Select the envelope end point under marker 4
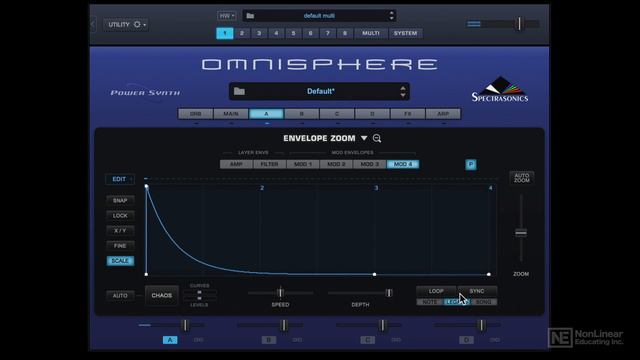 coord(489,274)
